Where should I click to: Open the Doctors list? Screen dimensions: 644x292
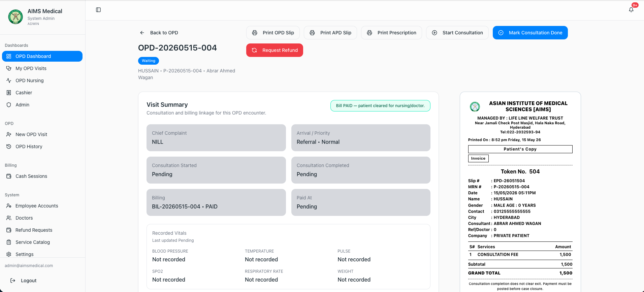[x=42, y=218]
